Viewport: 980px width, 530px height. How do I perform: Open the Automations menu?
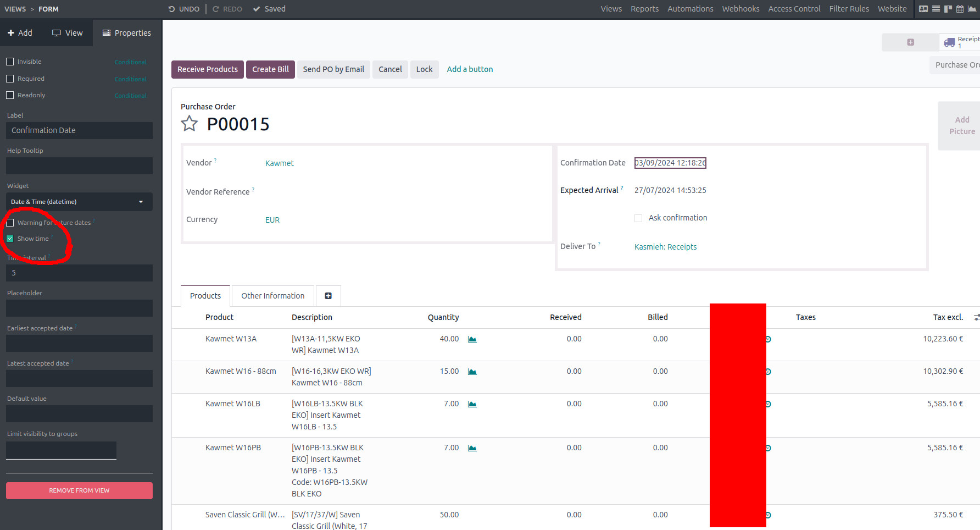point(690,9)
